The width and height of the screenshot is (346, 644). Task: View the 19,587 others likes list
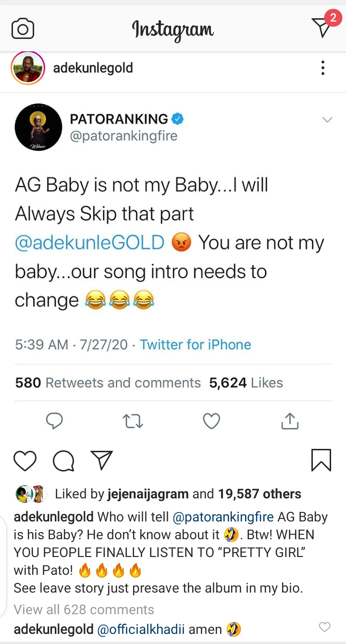point(259,494)
